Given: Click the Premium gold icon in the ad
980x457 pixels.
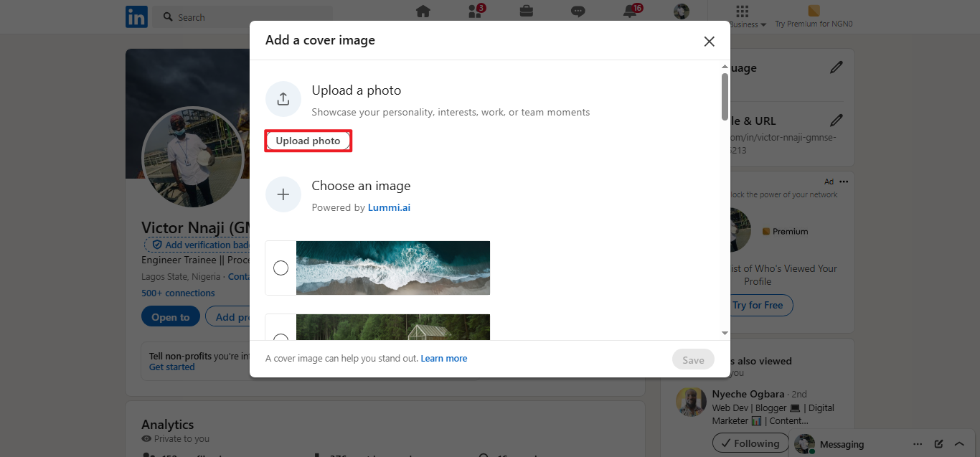Looking at the screenshot, I should 766,231.
